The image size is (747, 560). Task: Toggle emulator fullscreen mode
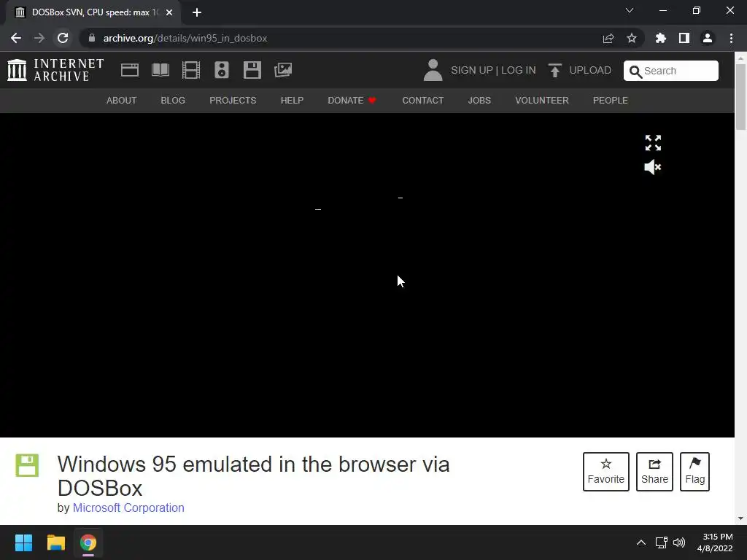653,143
